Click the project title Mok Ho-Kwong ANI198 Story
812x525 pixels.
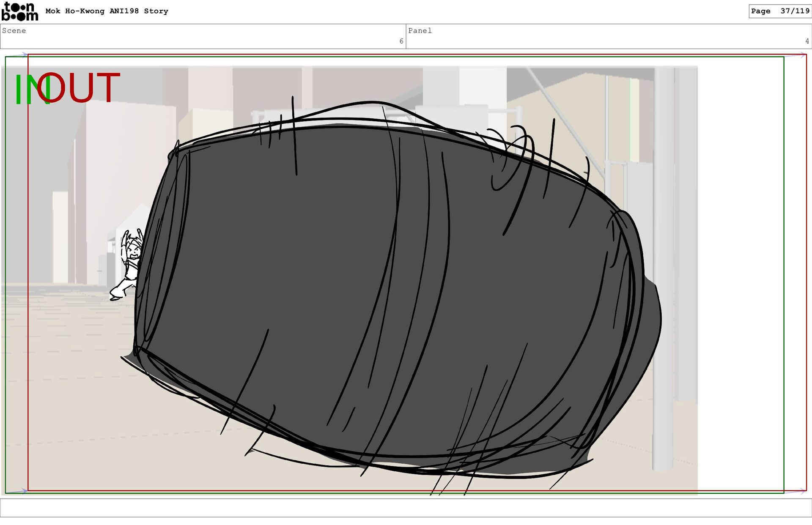coord(107,11)
